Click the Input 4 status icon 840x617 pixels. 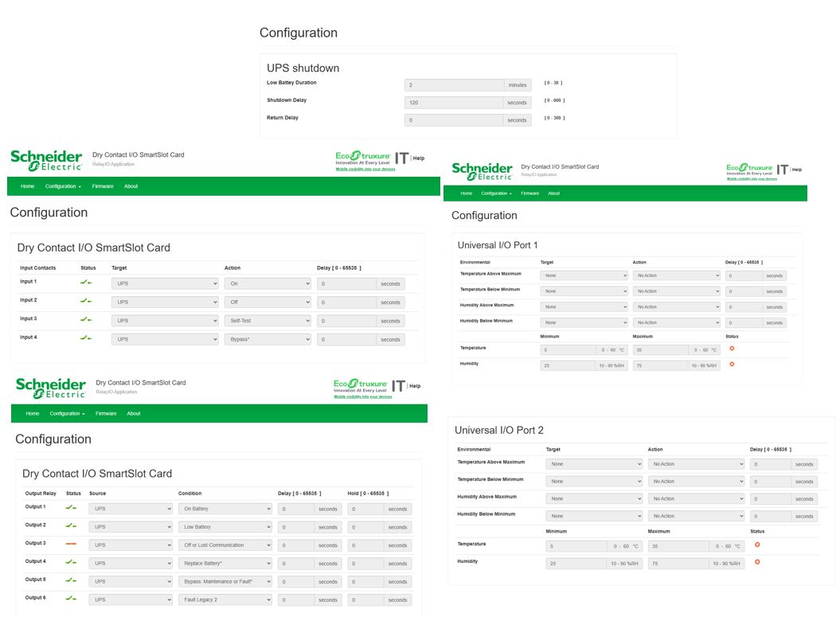pos(86,338)
